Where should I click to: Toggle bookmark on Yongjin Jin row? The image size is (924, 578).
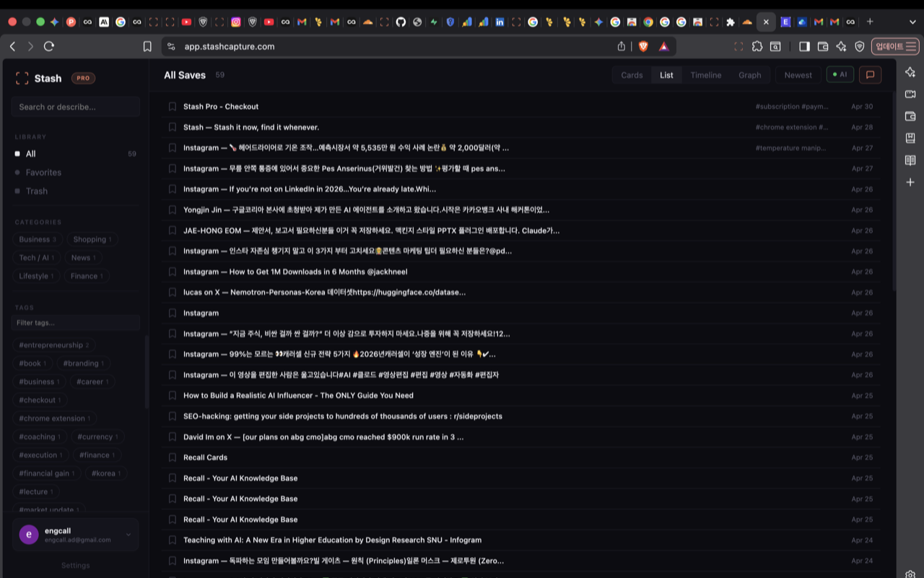pyautogui.click(x=173, y=210)
